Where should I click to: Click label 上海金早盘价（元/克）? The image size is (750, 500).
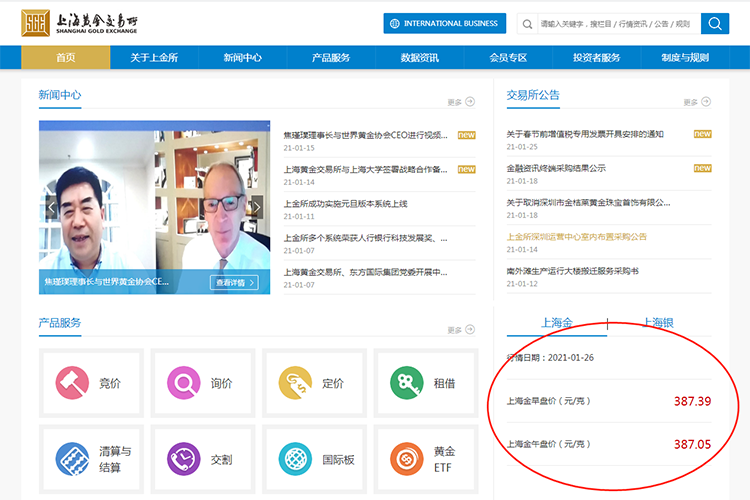(x=549, y=401)
